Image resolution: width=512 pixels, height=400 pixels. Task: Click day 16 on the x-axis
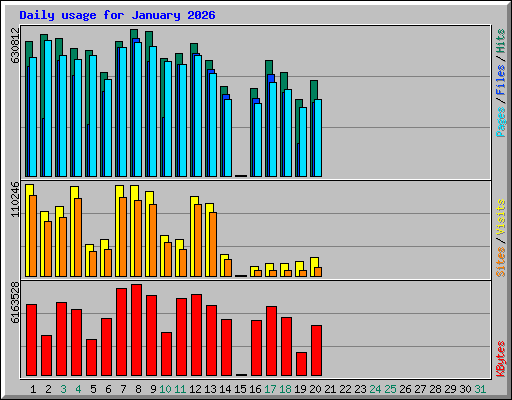255,389
